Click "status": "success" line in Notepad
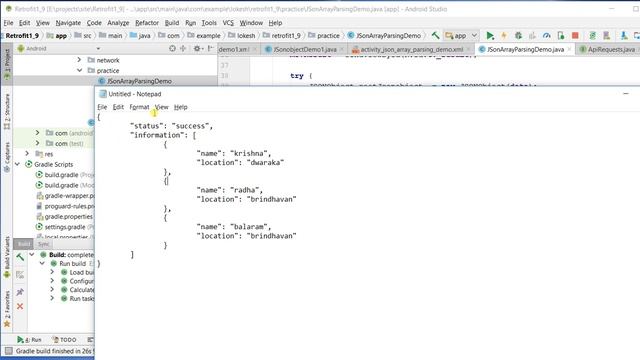The width and height of the screenshot is (640, 360). (171, 126)
